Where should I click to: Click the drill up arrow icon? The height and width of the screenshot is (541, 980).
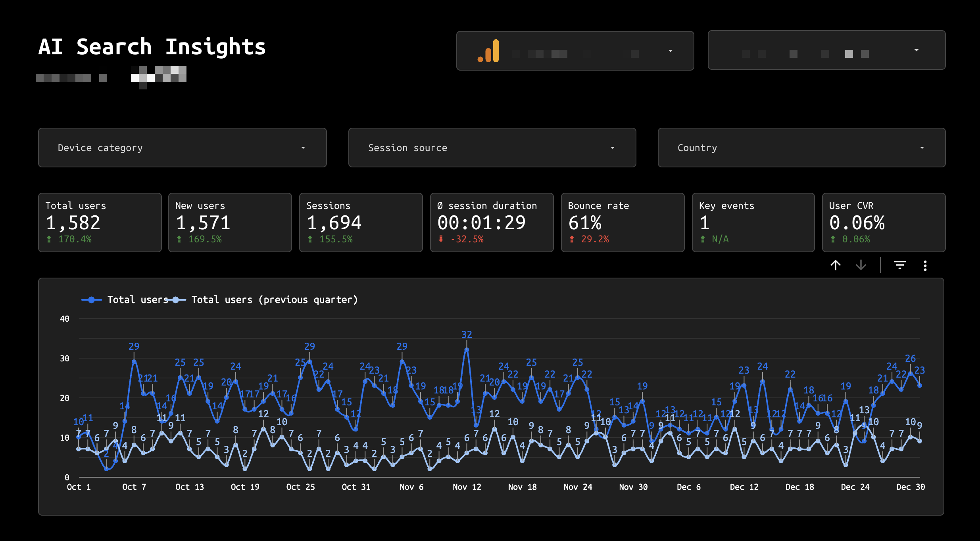(836, 265)
